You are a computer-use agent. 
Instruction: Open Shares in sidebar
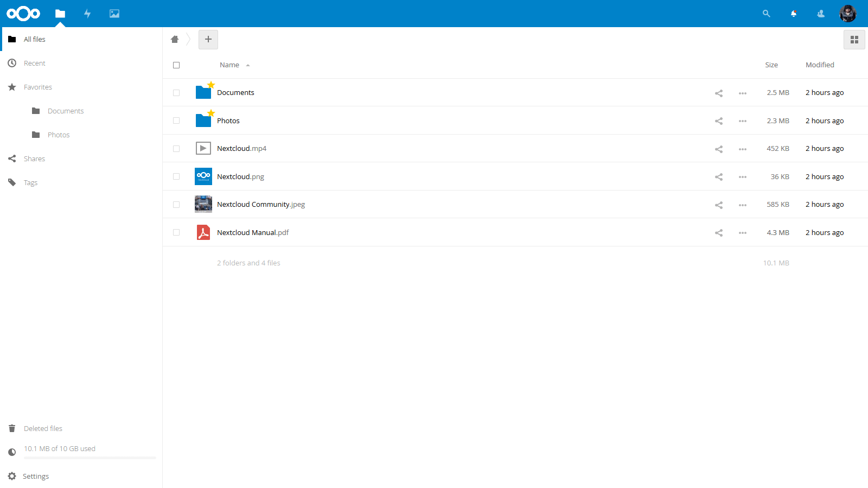point(81,159)
